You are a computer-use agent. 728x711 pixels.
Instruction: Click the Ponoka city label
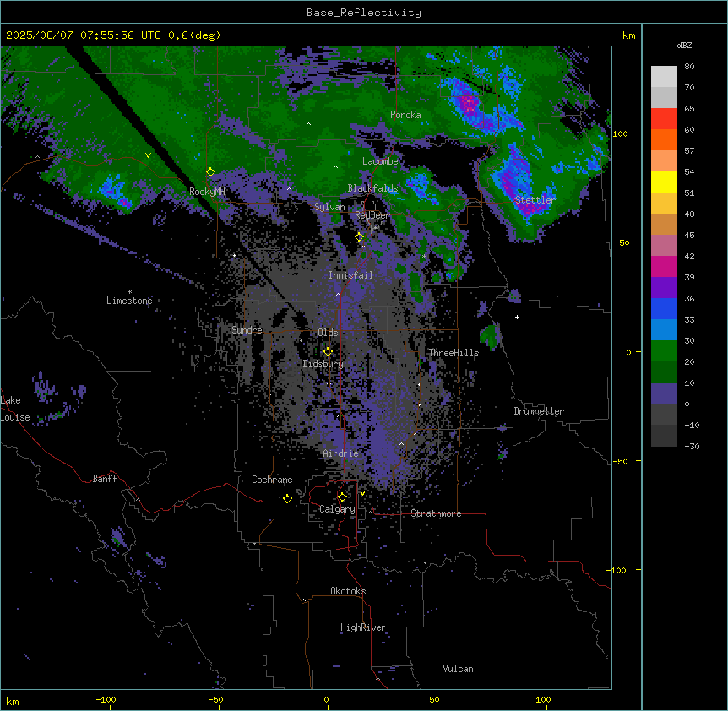pyautogui.click(x=405, y=115)
